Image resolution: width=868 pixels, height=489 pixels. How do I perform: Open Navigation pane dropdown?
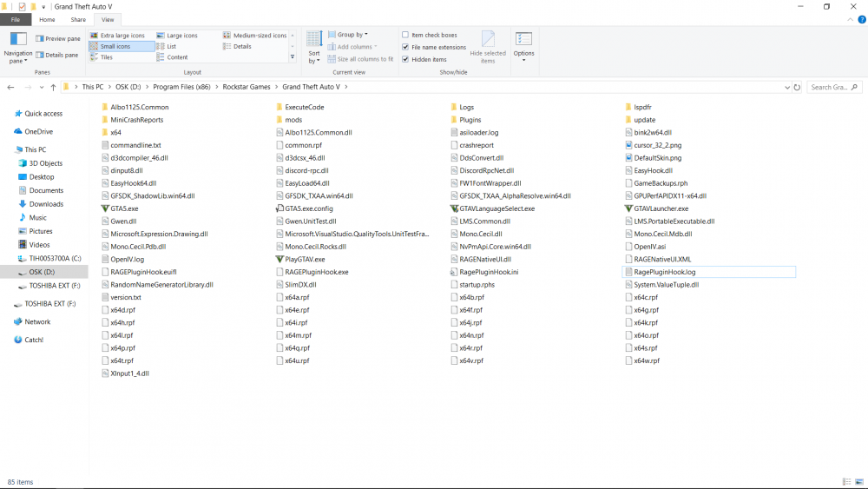click(x=18, y=48)
